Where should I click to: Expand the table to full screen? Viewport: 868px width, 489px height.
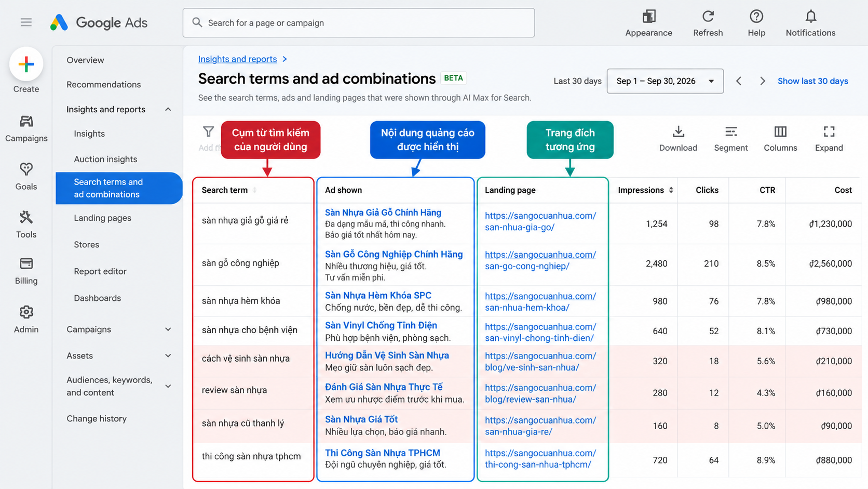coord(829,139)
